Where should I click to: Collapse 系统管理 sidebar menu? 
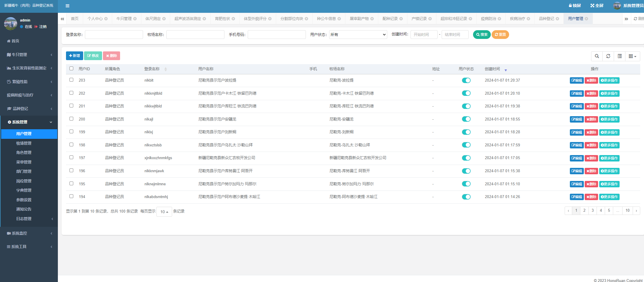[29, 122]
